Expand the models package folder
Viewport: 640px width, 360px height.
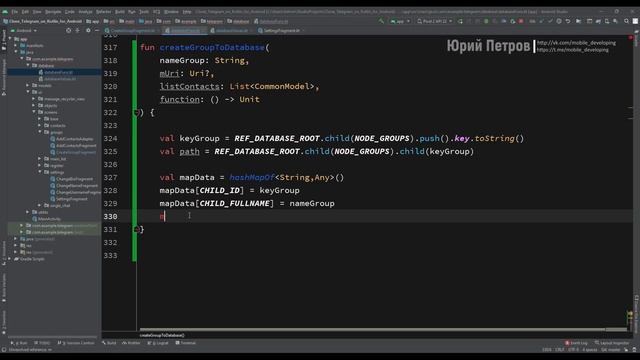point(28,86)
